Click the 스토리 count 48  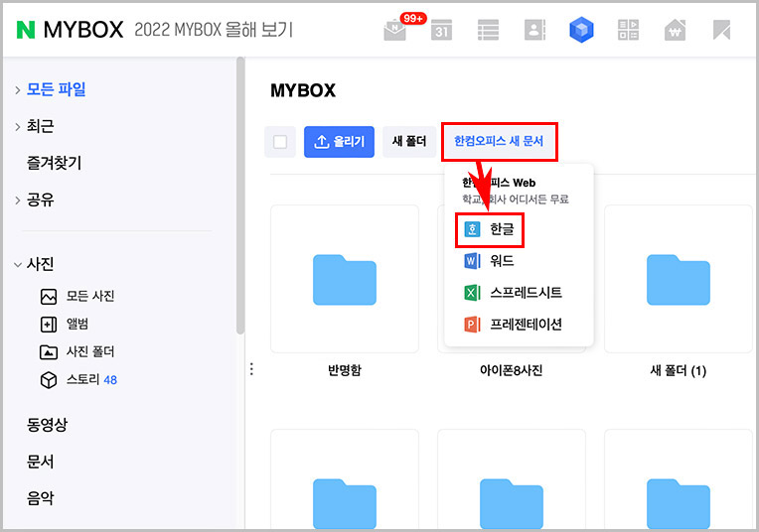coord(110,380)
